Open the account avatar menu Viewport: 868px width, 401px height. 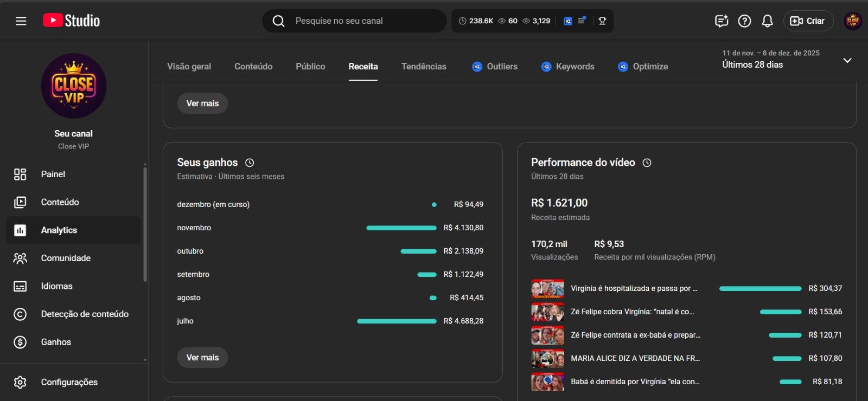click(852, 21)
